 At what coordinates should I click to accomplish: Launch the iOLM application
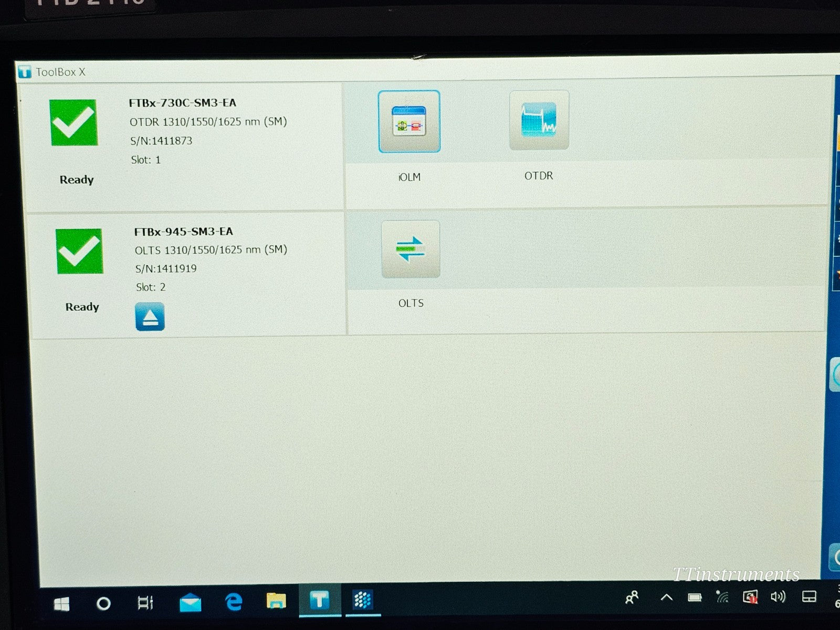409,122
